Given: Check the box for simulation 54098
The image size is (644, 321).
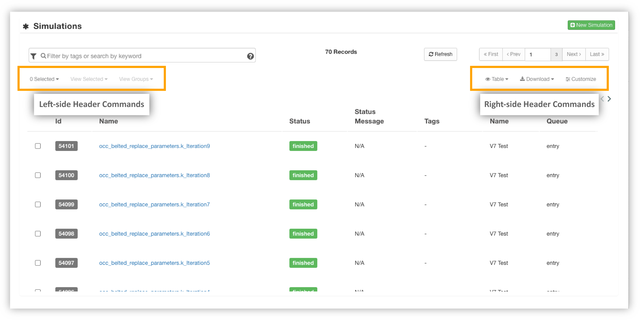Looking at the screenshot, I should [38, 234].
